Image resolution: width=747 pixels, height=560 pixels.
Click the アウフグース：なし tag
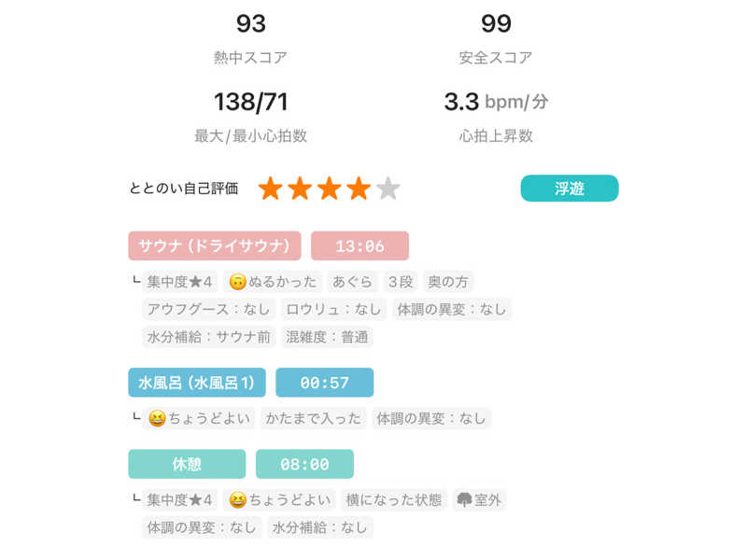click(x=208, y=309)
